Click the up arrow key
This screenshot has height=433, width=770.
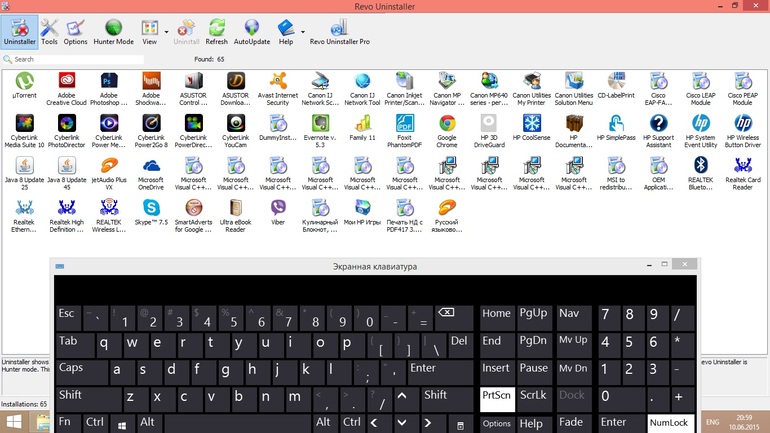[x=403, y=399]
